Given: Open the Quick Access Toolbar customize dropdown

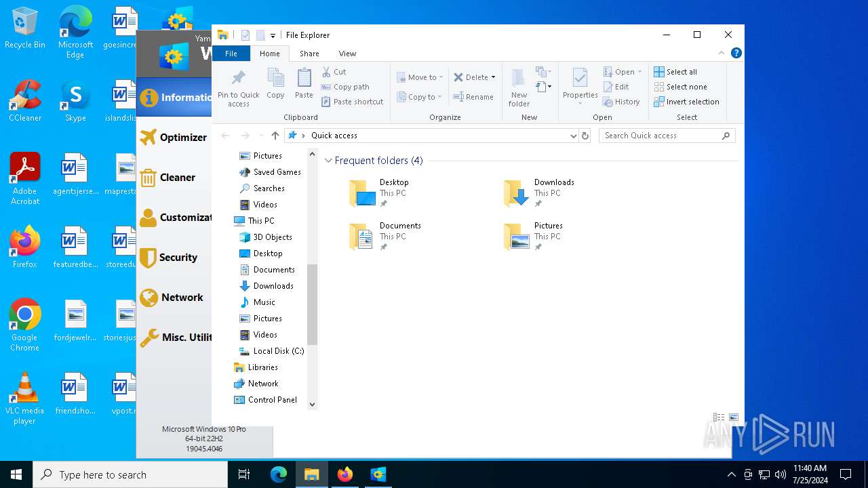Looking at the screenshot, I should [273, 35].
